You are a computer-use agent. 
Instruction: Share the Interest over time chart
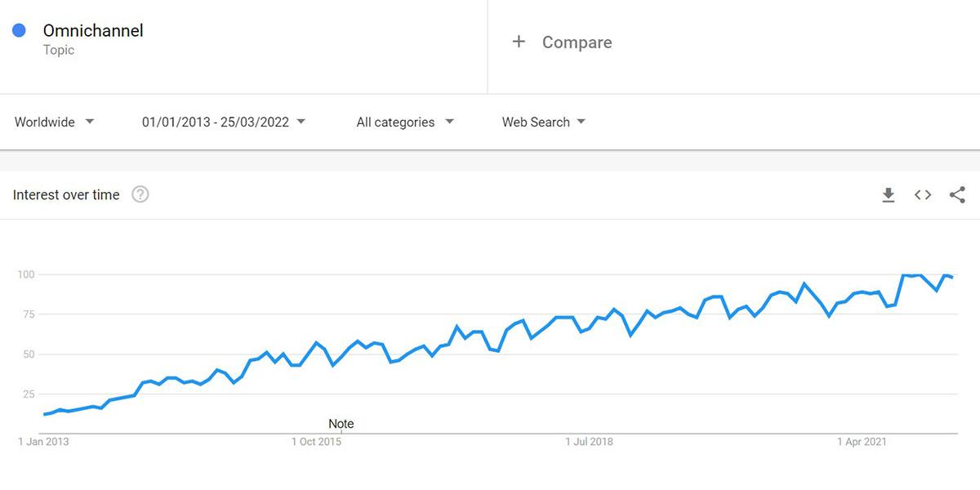958,195
